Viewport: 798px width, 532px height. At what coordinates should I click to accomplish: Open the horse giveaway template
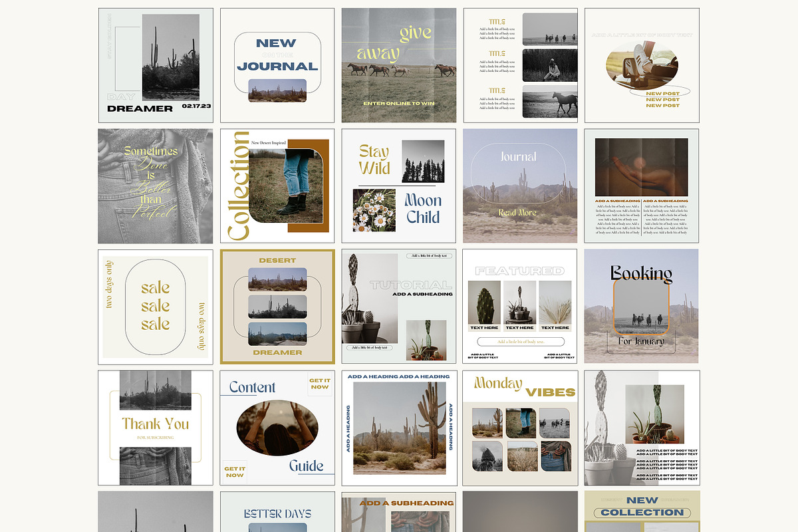tap(399, 65)
